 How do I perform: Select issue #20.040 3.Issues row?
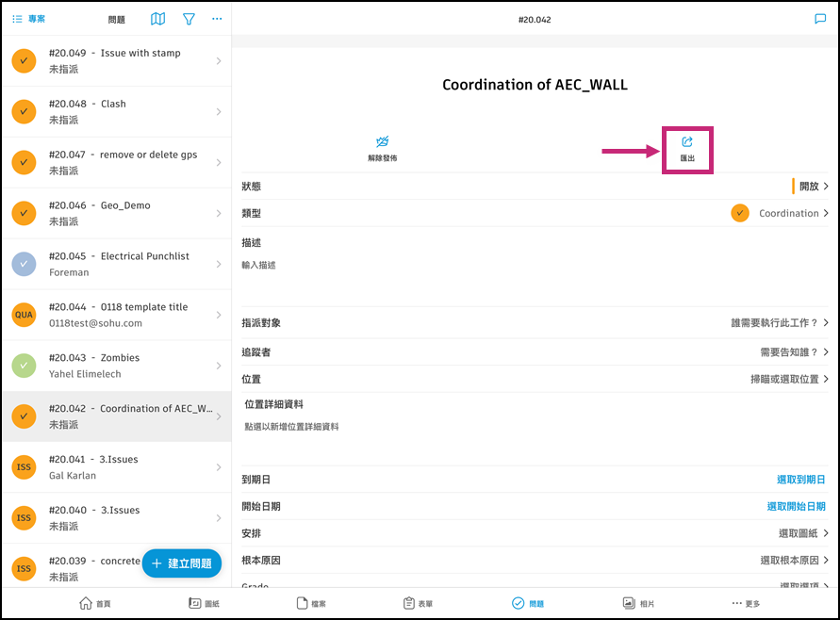pos(117,517)
